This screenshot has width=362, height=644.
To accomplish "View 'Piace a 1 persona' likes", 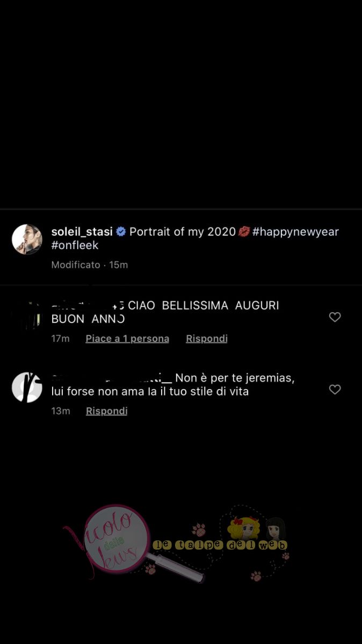I will (127, 339).
